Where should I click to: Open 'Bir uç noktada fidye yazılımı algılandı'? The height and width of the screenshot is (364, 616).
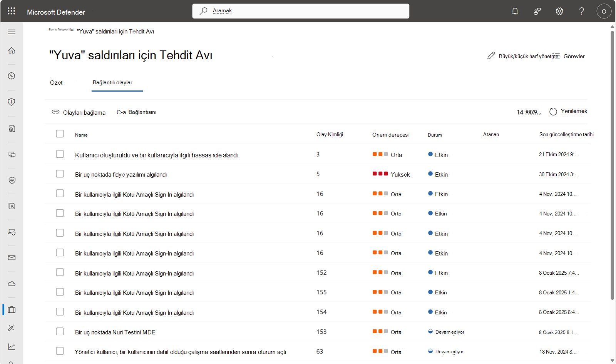[121, 175]
